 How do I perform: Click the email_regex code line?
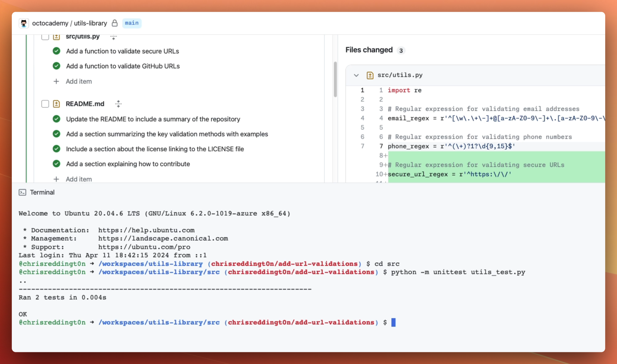click(496, 118)
